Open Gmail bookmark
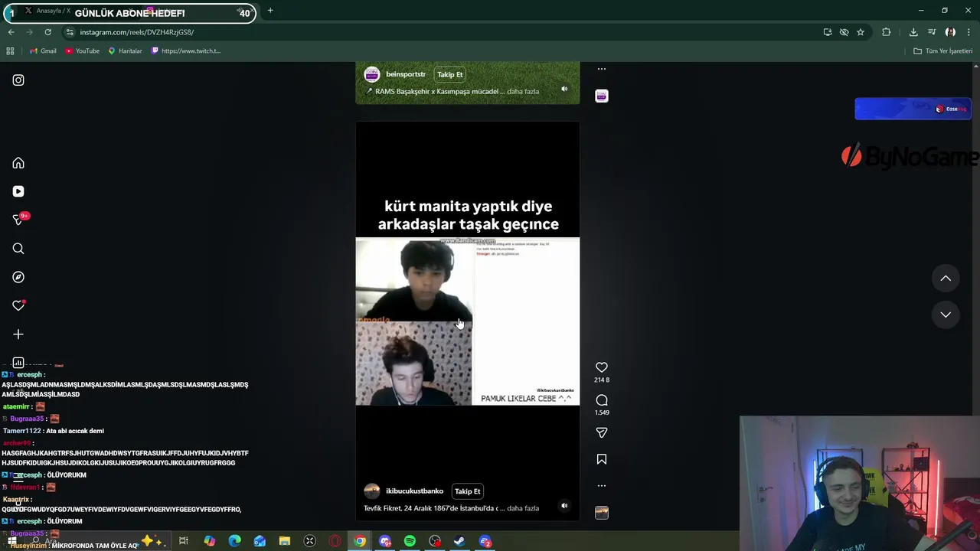The width and height of the screenshot is (980, 551). click(x=43, y=51)
